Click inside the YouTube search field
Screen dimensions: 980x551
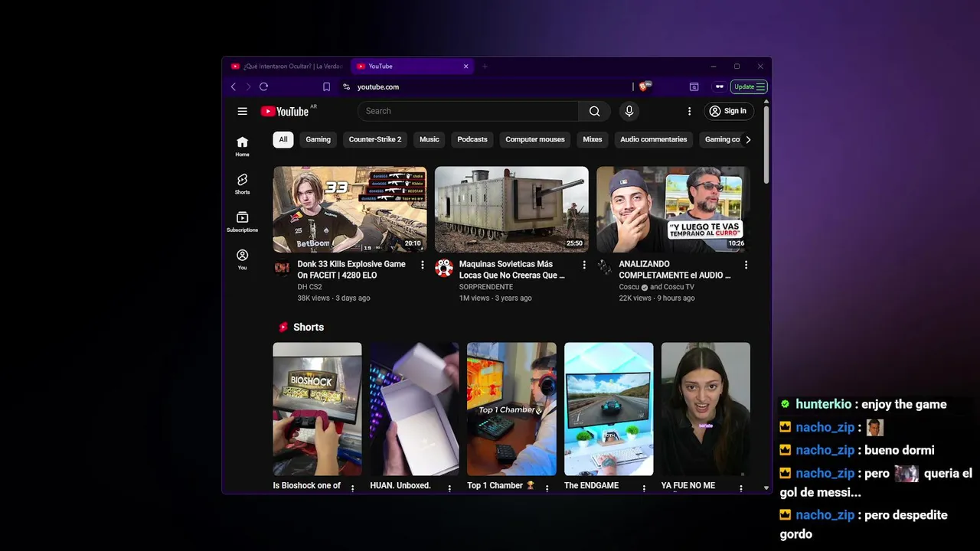click(x=467, y=111)
